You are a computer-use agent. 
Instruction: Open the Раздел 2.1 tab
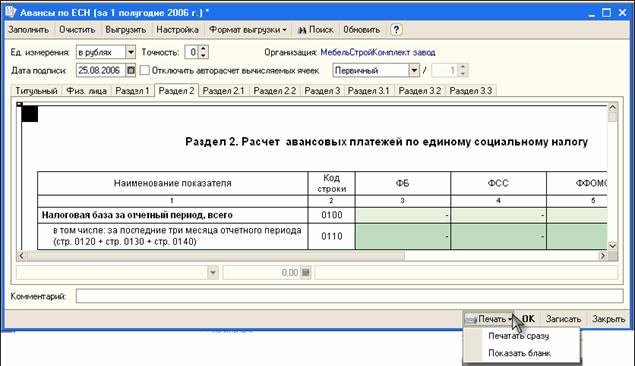[x=224, y=91]
